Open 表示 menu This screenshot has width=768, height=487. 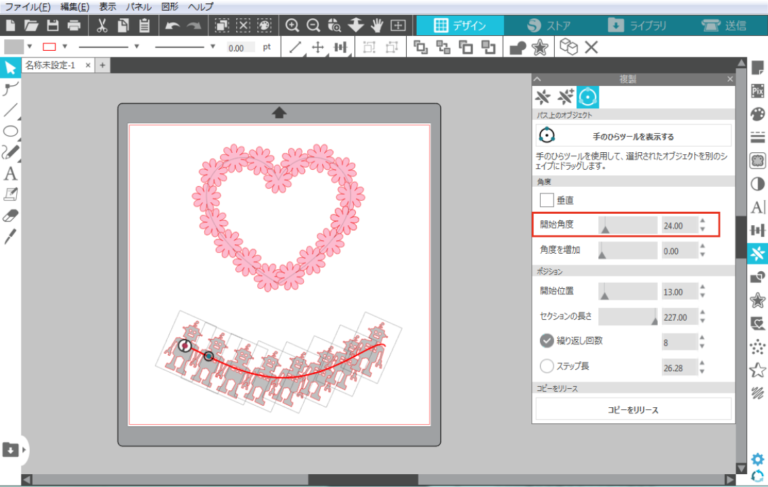click(108, 7)
